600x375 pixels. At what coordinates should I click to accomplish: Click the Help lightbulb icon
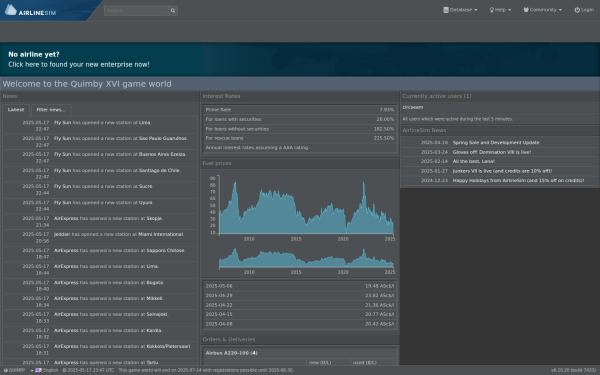coord(492,10)
